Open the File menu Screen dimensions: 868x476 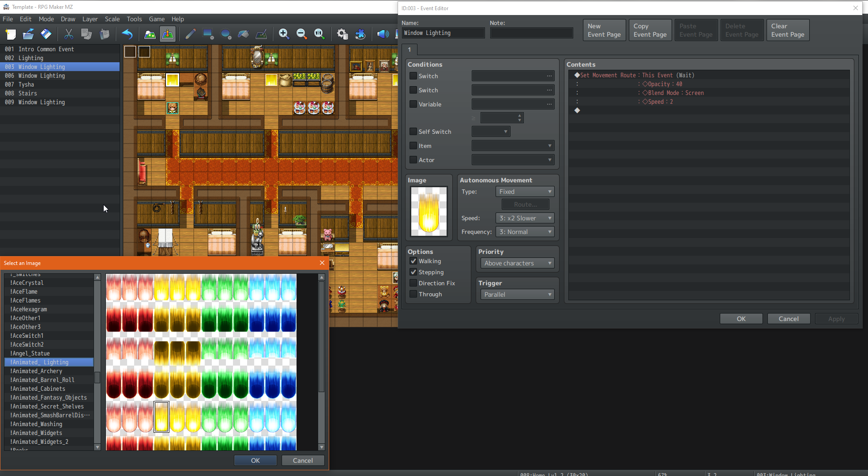[8, 19]
